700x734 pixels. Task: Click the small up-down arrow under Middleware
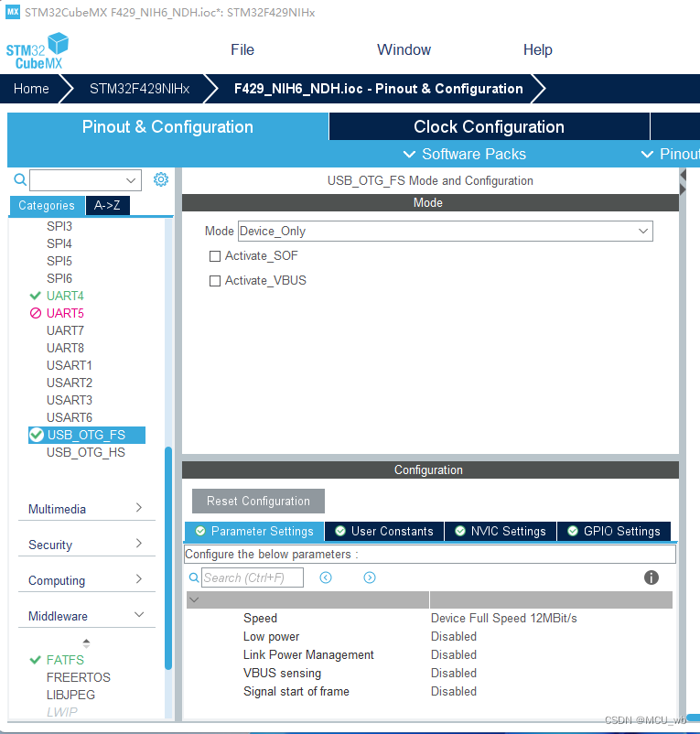86,643
